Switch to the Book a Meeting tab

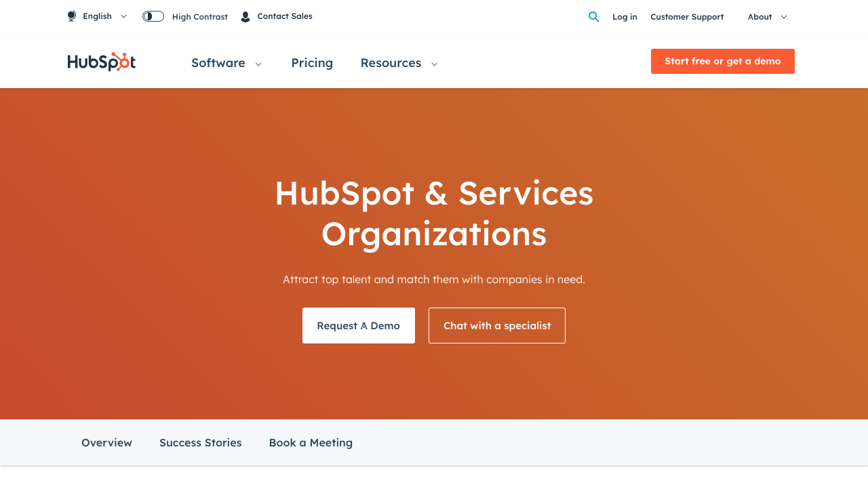coord(311,442)
